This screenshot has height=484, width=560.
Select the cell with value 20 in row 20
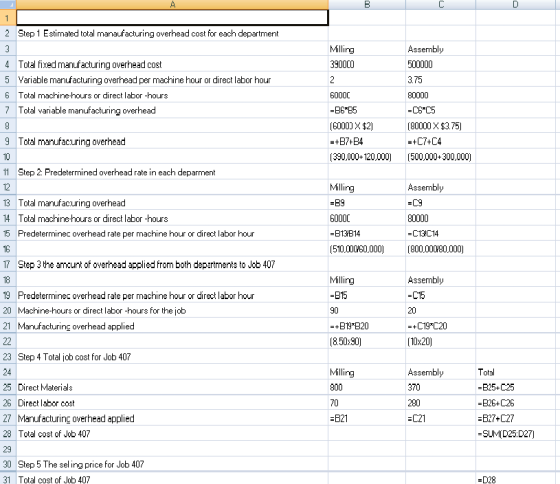pyautogui.click(x=440, y=311)
